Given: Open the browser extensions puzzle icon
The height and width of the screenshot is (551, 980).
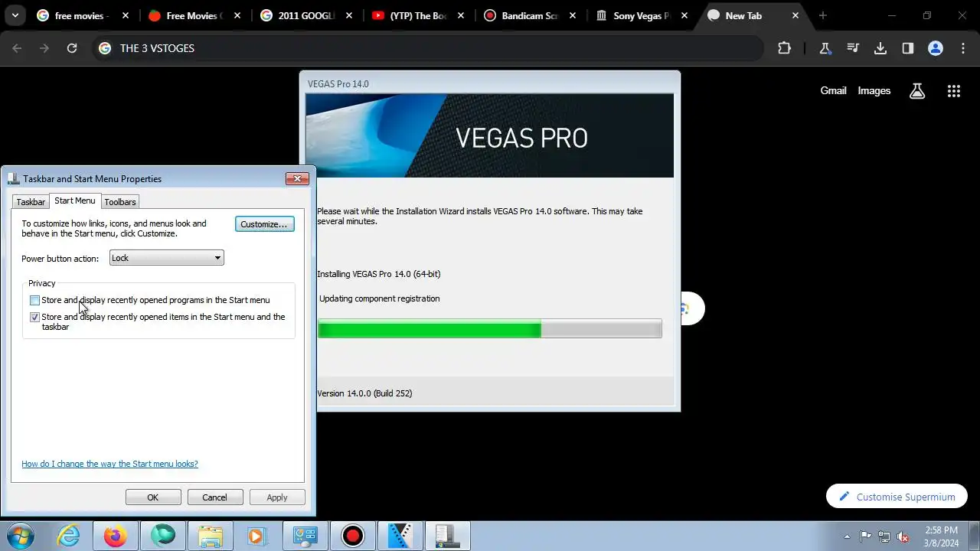Looking at the screenshot, I should tap(784, 48).
